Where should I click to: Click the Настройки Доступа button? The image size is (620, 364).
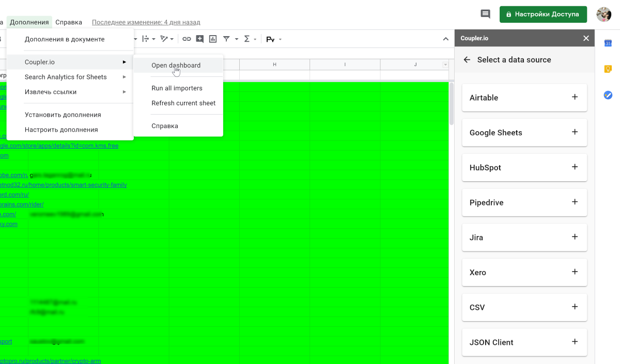pyautogui.click(x=543, y=14)
